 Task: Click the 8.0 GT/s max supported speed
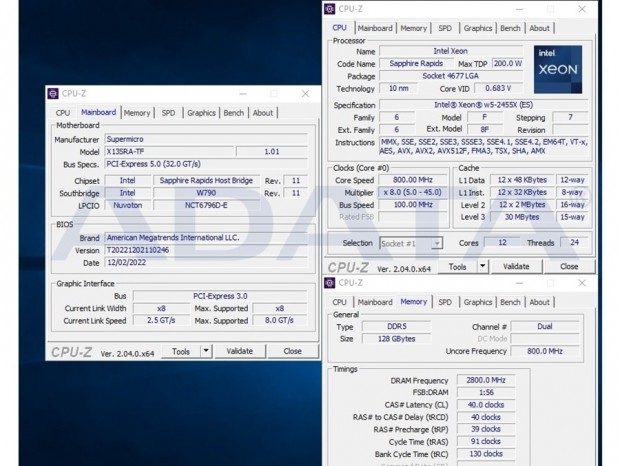coord(280,320)
